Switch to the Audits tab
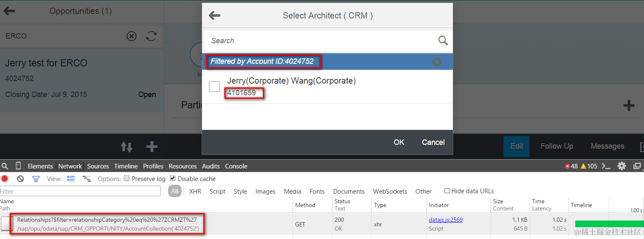 (x=211, y=166)
